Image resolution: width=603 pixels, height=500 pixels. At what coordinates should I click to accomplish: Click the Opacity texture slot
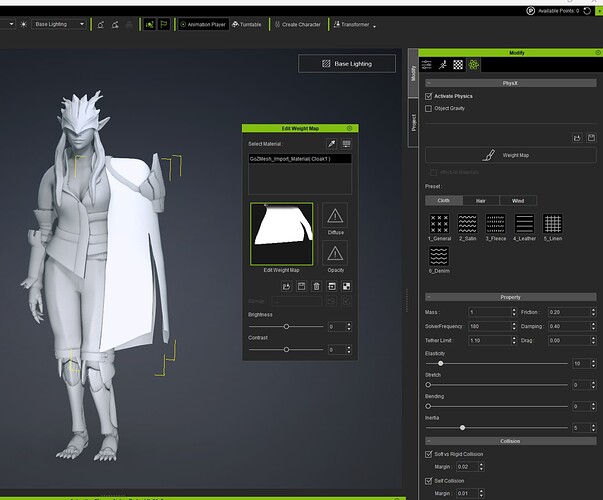[335, 253]
